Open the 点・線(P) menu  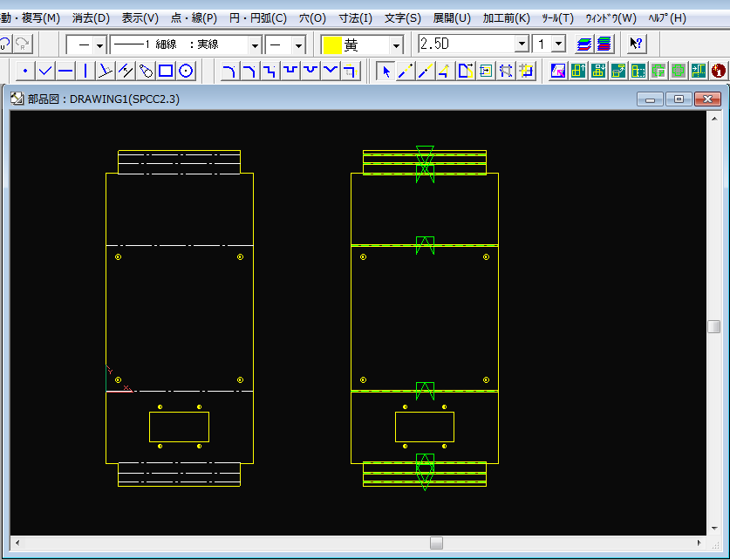point(194,18)
